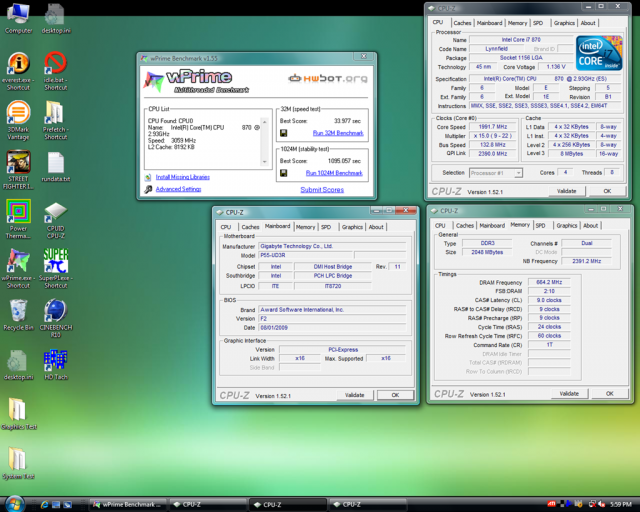This screenshot has height=512, width=640.
Task: Open SPD tab in Mainboard CPU-Z window
Action: point(326,227)
